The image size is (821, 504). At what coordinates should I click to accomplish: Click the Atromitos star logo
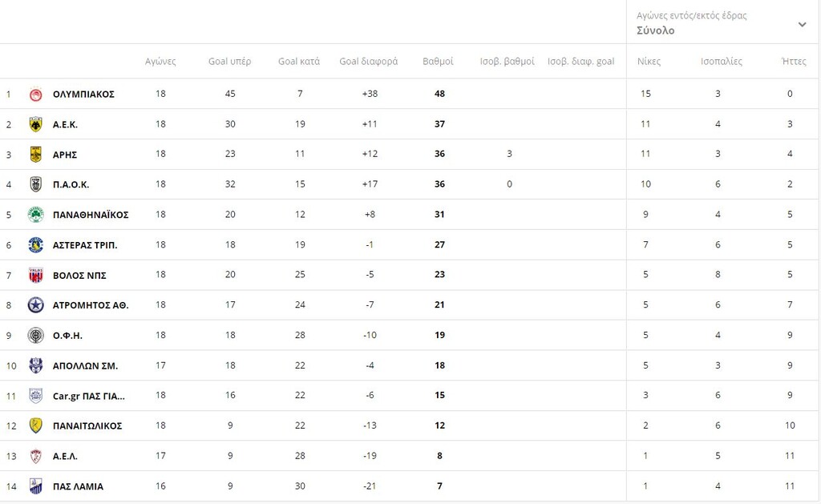tap(35, 305)
